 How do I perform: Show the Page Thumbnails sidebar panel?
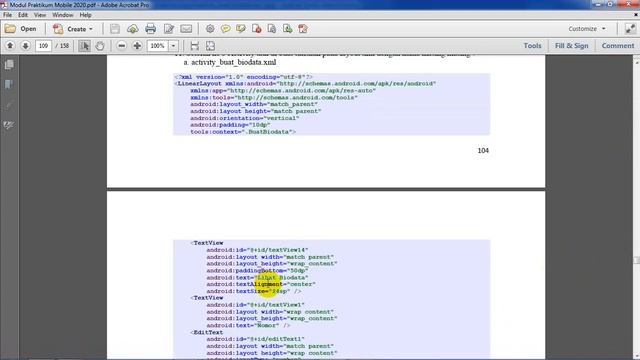tap(9, 64)
